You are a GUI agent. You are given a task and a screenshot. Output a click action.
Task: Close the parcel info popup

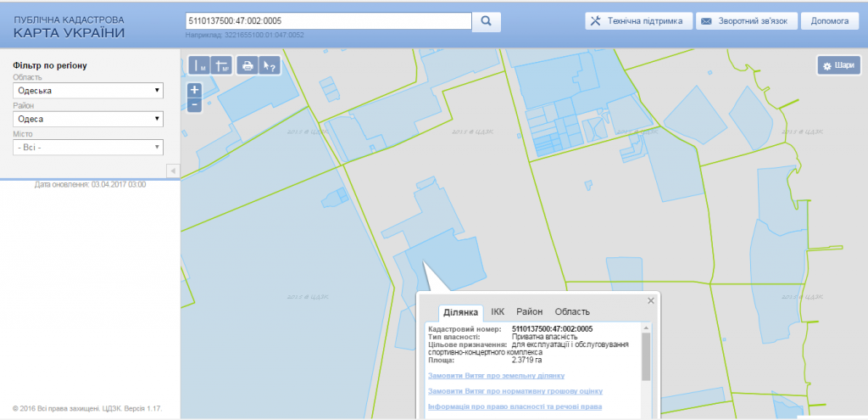point(651,300)
